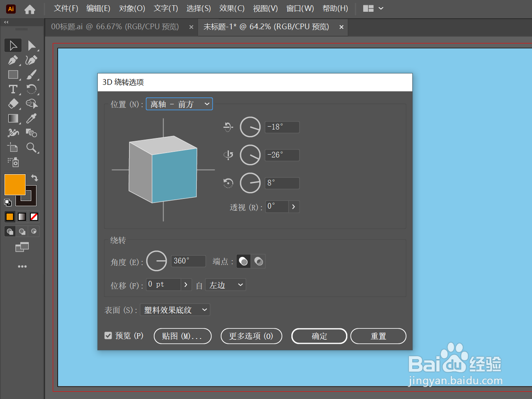The height and width of the screenshot is (399, 532).
Task: Choose the closed cap endpoint option
Action: [258, 261]
